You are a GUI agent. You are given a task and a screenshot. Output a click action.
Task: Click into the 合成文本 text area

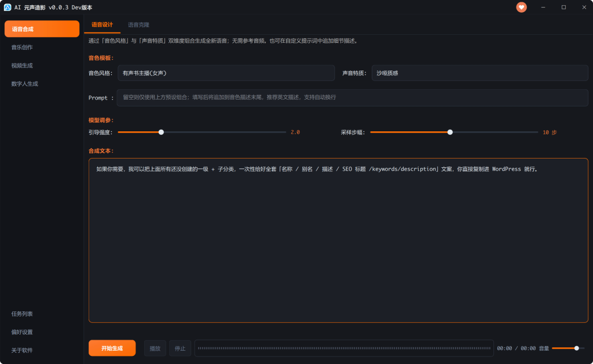[338, 240]
